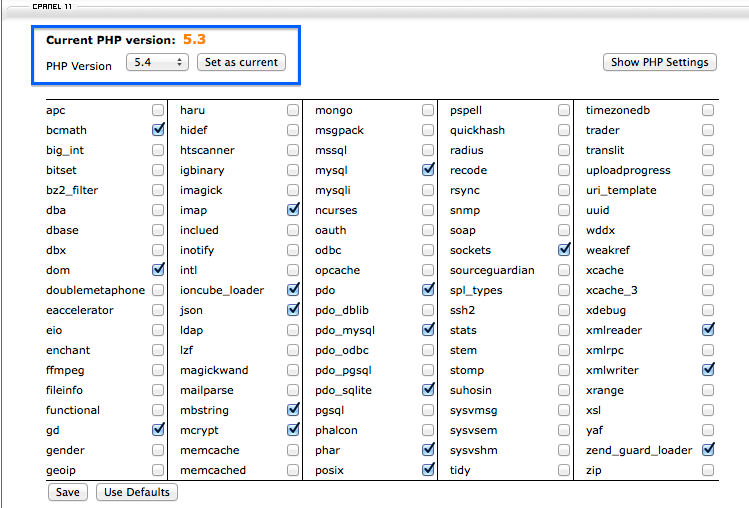Click the orange 5.3 version number
749x508 pixels.
coord(194,40)
